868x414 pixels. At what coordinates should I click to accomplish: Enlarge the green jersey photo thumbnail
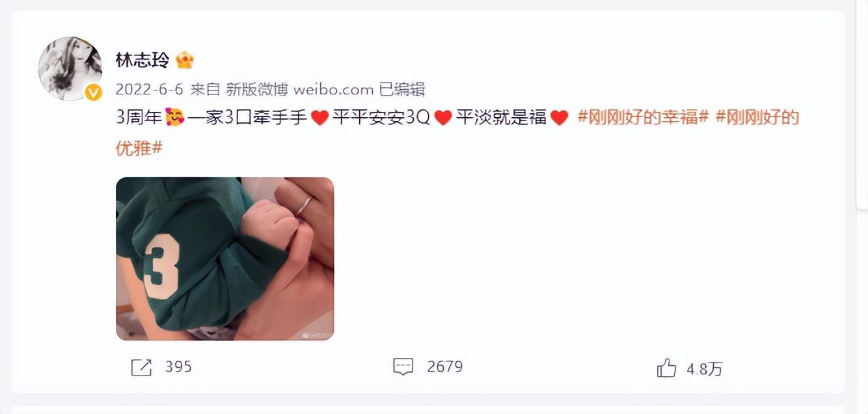click(224, 258)
